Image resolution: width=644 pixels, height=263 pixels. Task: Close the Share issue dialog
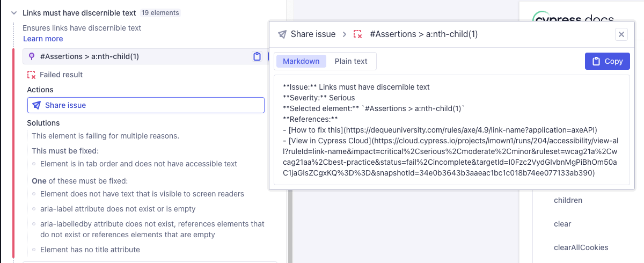621,34
